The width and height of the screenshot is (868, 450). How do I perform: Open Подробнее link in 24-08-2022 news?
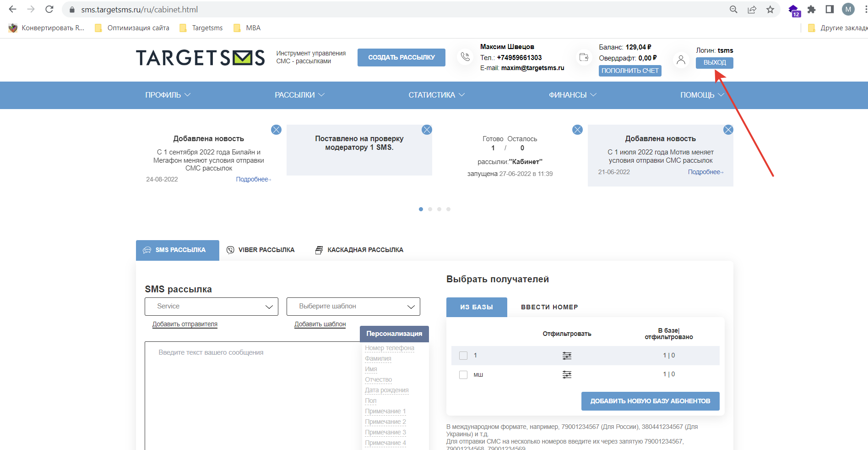[253, 179]
